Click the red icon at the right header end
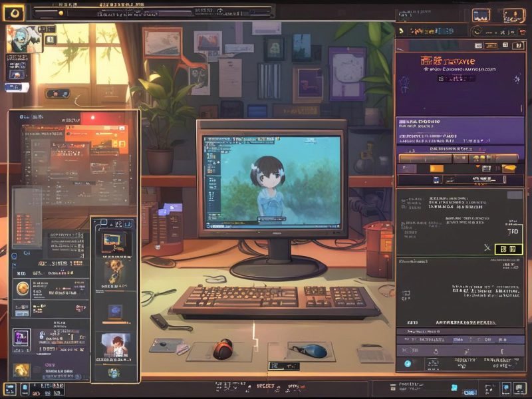The width and height of the screenshot is (532, 399). pos(522,32)
